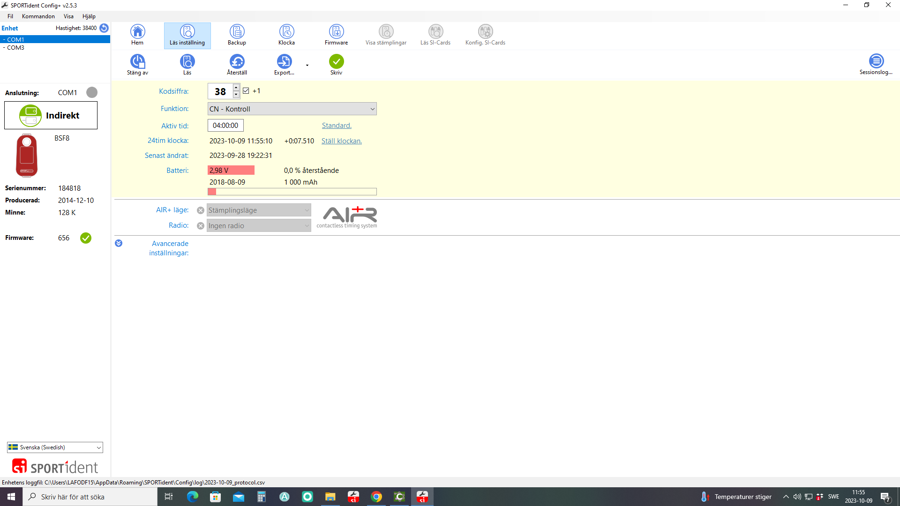Open the Backup toolbar icon
Screen dimensions: 900x506
pos(236,35)
